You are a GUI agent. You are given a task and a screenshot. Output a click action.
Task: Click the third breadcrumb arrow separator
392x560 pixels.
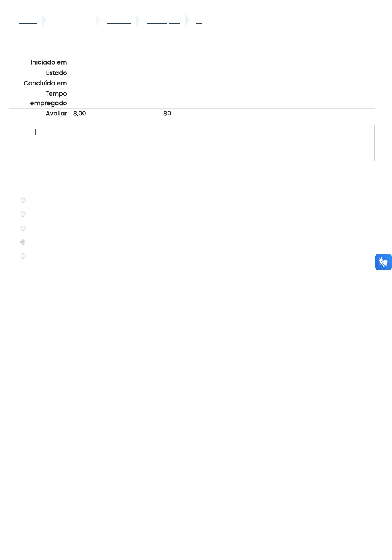pyautogui.click(x=138, y=21)
